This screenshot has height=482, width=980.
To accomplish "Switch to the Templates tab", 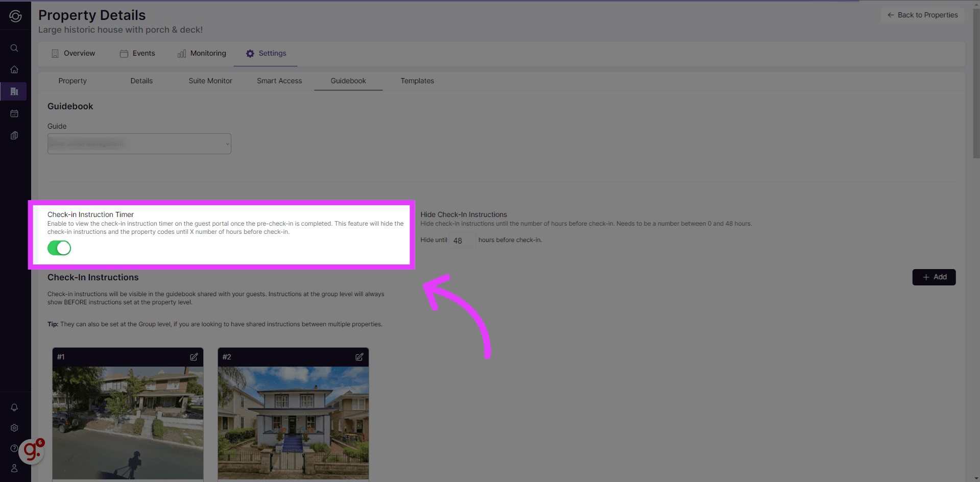I will tap(417, 81).
